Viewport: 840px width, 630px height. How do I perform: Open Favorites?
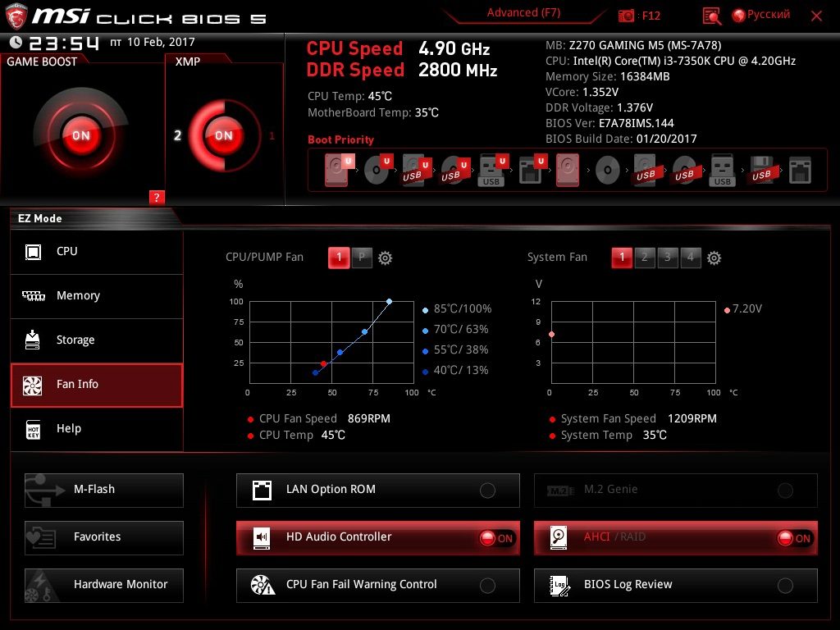click(104, 538)
